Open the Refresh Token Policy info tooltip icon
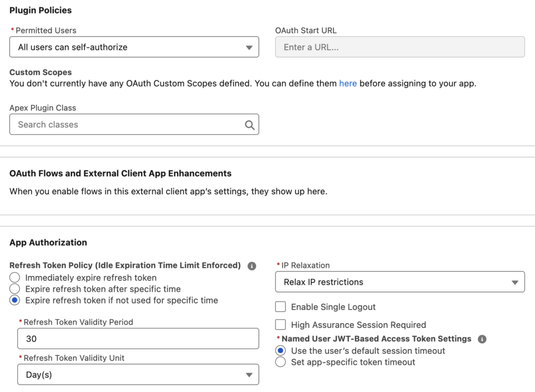The height and width of the screenshot is (392, 535). tap(252, 266)
